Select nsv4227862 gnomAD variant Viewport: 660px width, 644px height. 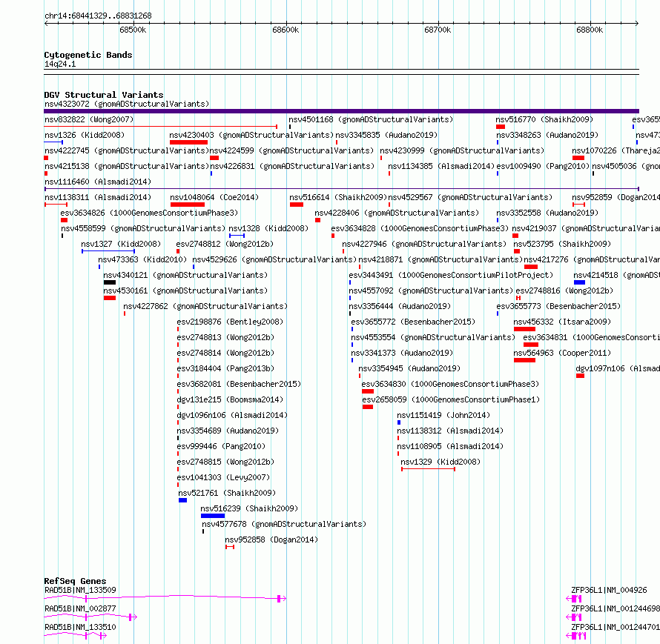pos(205,306)
